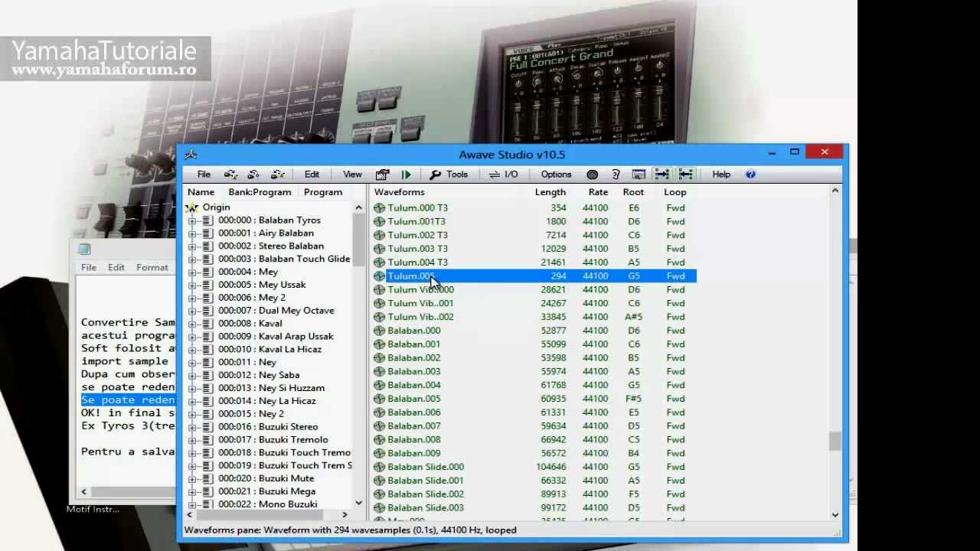Sort by the Waveforms column header
This screenshot has width=980, height=551.
pyautogui.click(x=399, y=192)
